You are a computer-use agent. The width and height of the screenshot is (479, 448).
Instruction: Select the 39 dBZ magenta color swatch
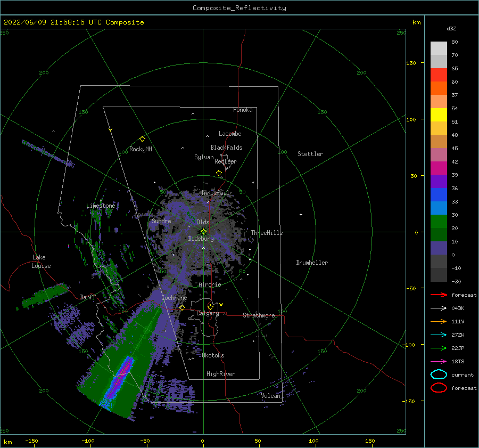[x=439, y=168]
